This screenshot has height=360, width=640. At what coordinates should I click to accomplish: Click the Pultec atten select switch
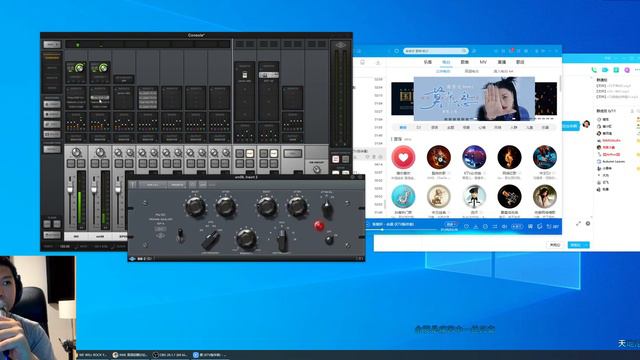[x=327, y=208]
